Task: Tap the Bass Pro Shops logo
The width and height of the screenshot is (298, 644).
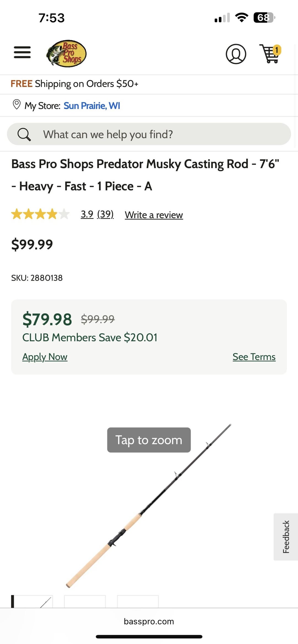Action: 66,53
